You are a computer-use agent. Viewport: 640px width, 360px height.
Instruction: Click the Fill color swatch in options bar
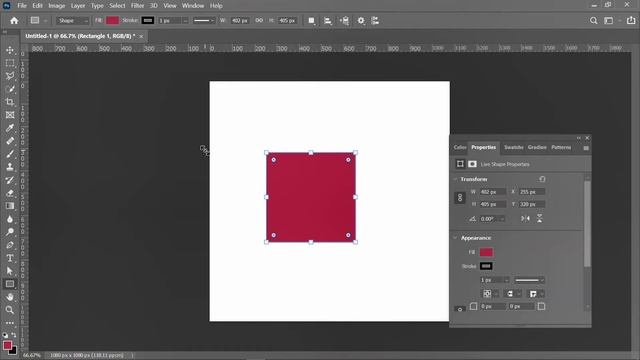pos(113,20)
